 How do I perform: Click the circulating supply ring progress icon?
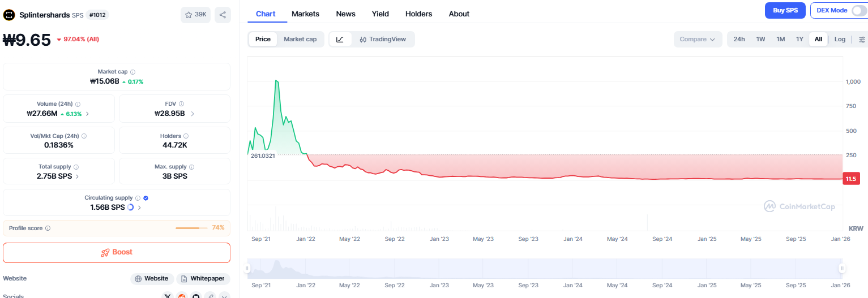coord(130,208)
